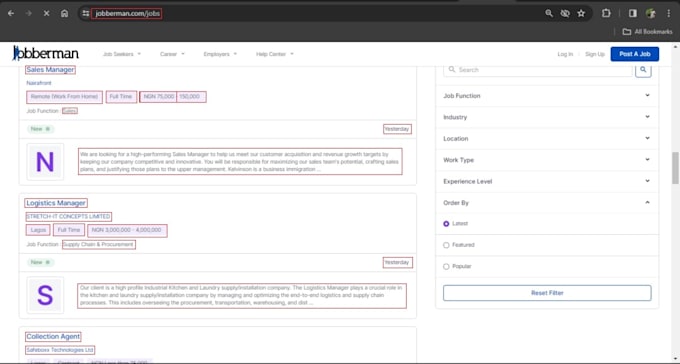The height and width of the screenshot is (364, 680).
Task: Open the All Bookmarks folder
Action: pyautogui.click(x=647, y=32)
